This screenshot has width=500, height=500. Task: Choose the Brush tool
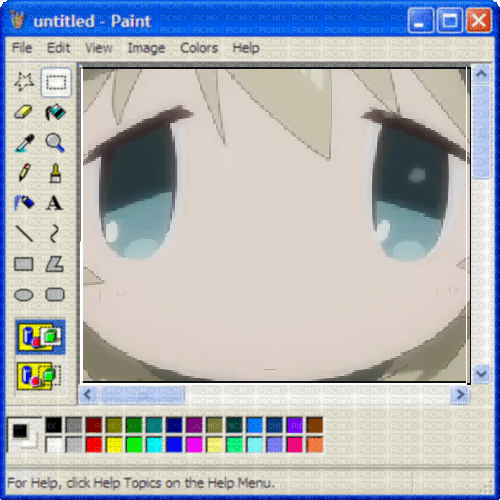(x=56, y=173)
